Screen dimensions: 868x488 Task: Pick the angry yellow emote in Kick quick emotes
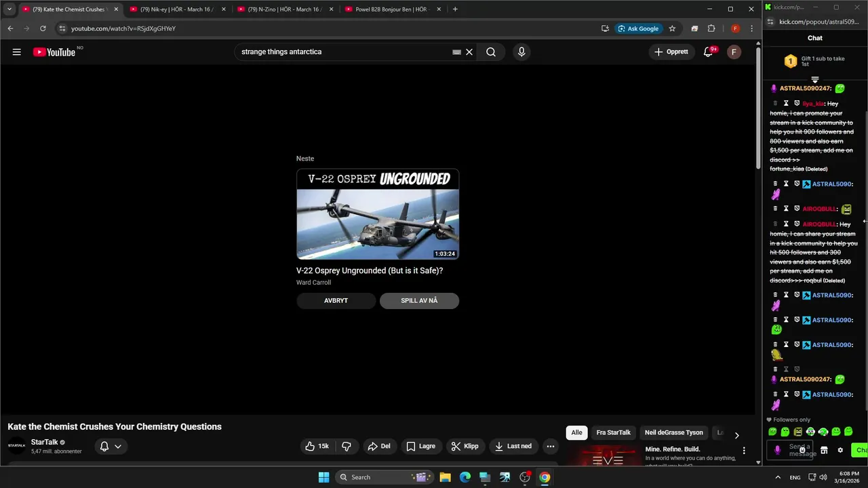coord(798,432)
